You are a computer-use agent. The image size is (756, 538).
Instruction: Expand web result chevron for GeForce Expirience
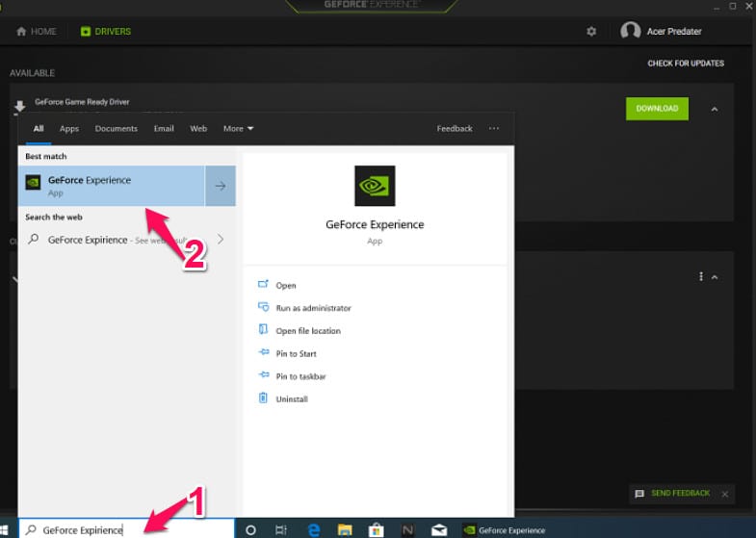tap(221, 240)
